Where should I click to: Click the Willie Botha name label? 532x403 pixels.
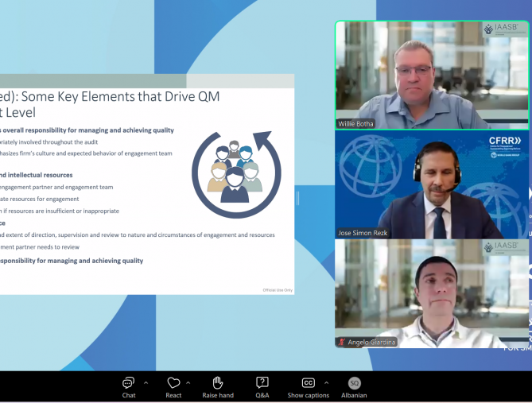[355, 124]
